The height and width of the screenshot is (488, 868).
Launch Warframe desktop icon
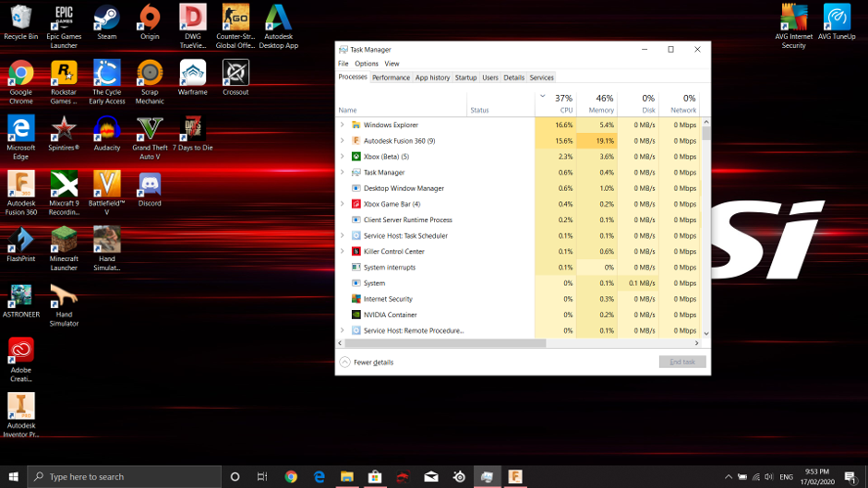(x=193, y=77)
